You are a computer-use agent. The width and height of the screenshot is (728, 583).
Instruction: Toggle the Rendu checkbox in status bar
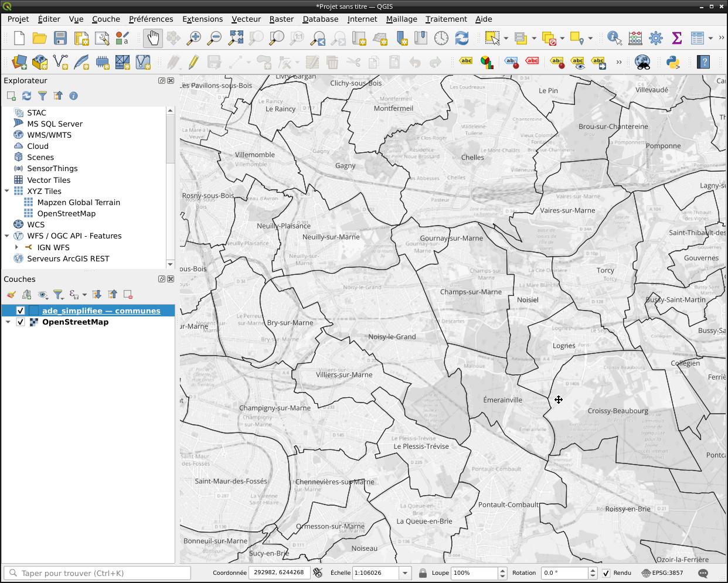(x=606, y=573)
